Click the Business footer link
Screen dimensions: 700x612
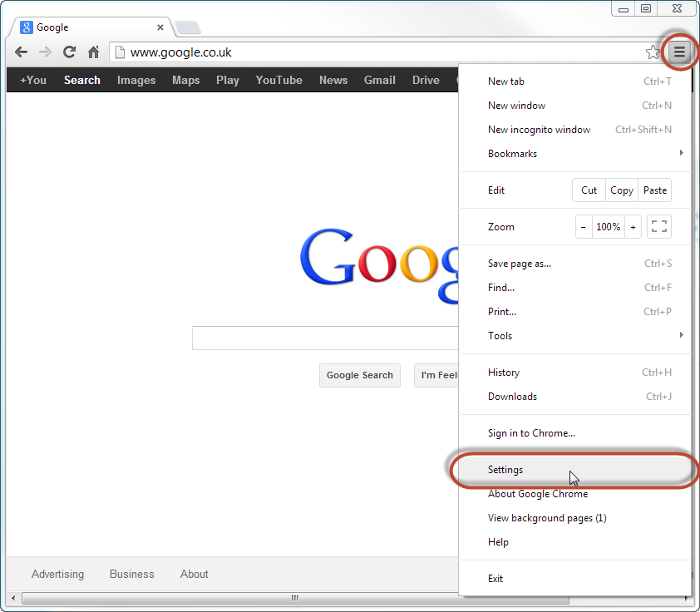coord(131,574)
